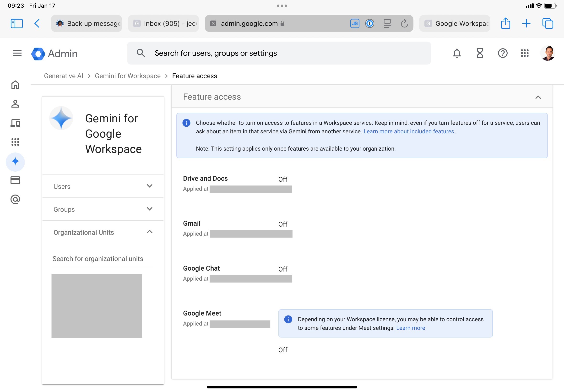Click the Google Admin logo

(54, 54)
